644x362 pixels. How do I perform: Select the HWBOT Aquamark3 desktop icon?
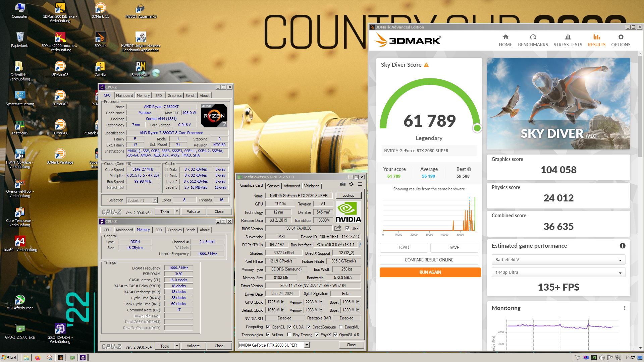point(141,10)
